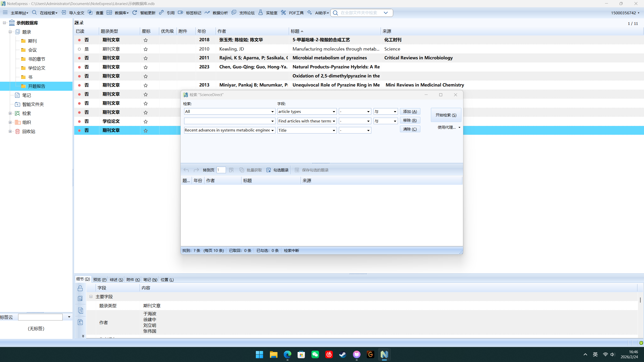Toggle read status dot for Keasling record
This screenshot has width=644, height=362.
click(79, 49)
